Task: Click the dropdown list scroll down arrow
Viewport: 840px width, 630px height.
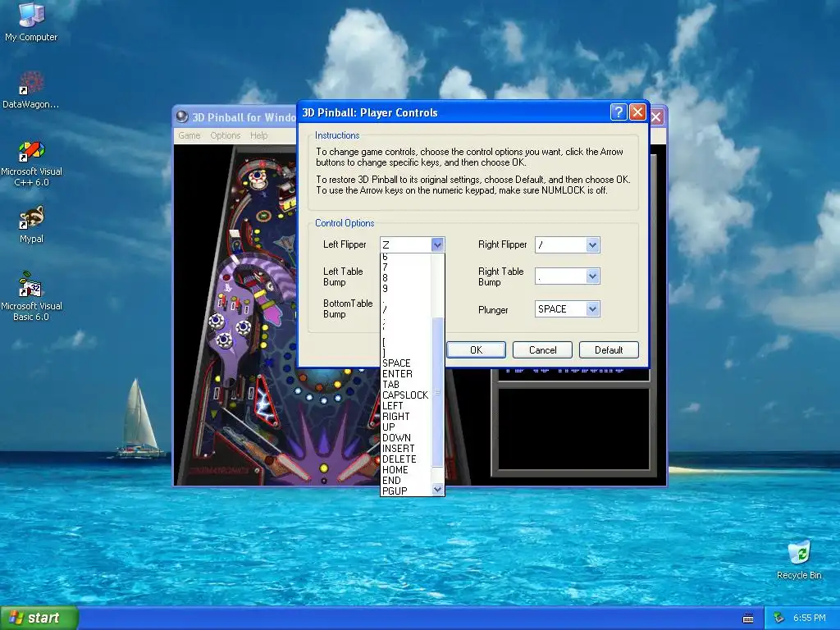Action: tap(438, 490)
